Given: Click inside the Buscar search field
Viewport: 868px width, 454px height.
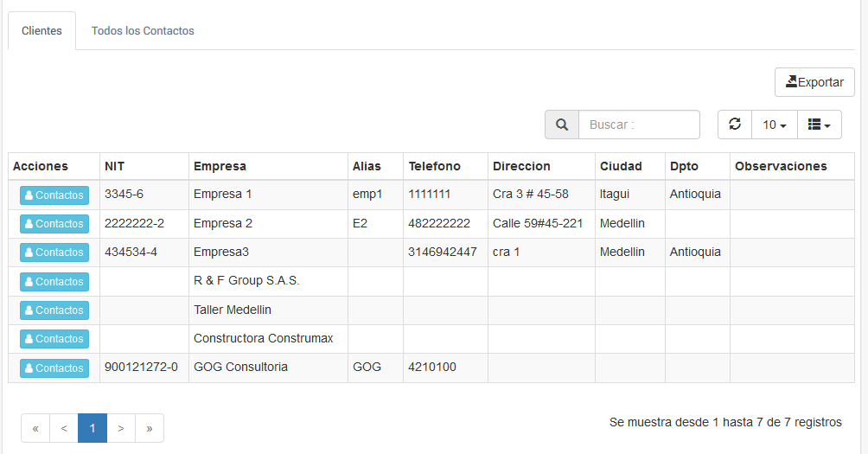Looking at the screenshot, I should [x=638, y=125].
